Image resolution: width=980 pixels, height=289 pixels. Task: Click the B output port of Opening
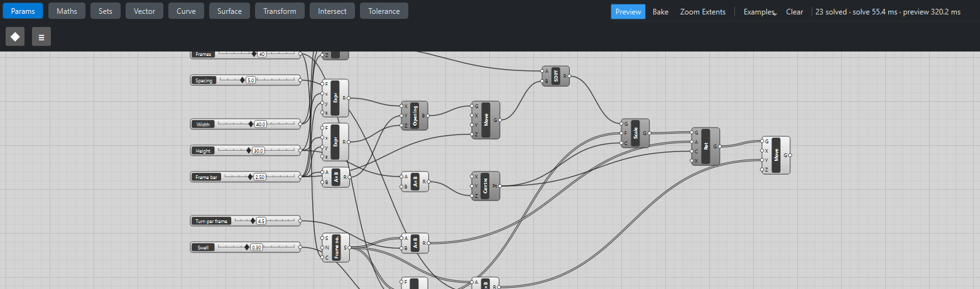point(428,116)
